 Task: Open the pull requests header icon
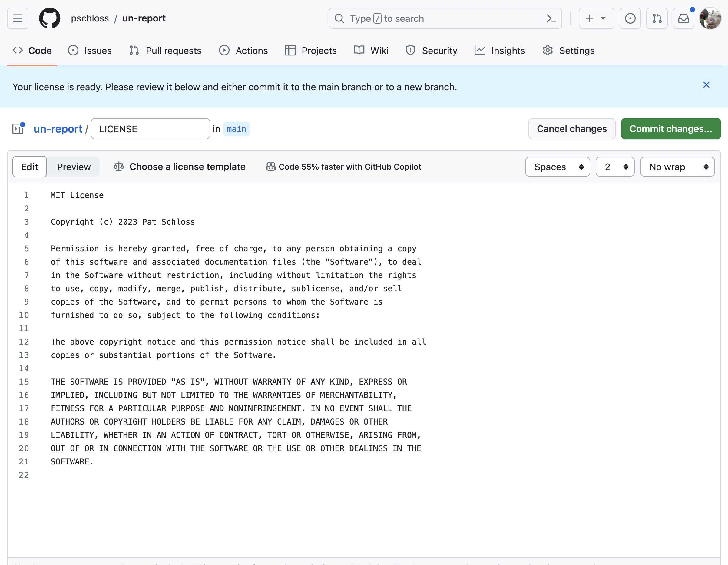[x=657, y=18]
